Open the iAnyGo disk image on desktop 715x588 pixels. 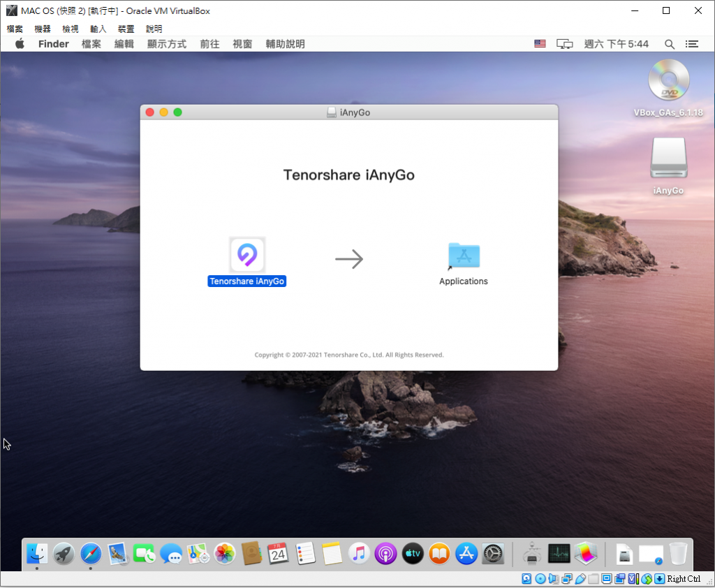point(668,158)
